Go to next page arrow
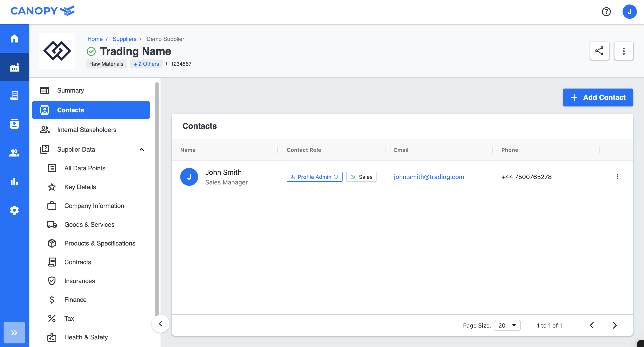Image resolution: width=644 pixels, height=347 pixels. (615, 325)
